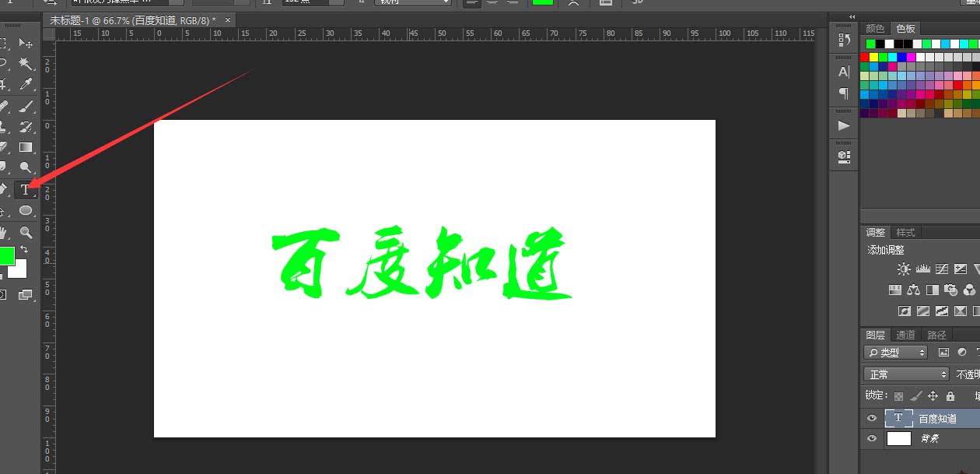The height and width of the screenshot is (474, 980).
Task: Open the Paragraph panel icon
Action: point(844,93)
